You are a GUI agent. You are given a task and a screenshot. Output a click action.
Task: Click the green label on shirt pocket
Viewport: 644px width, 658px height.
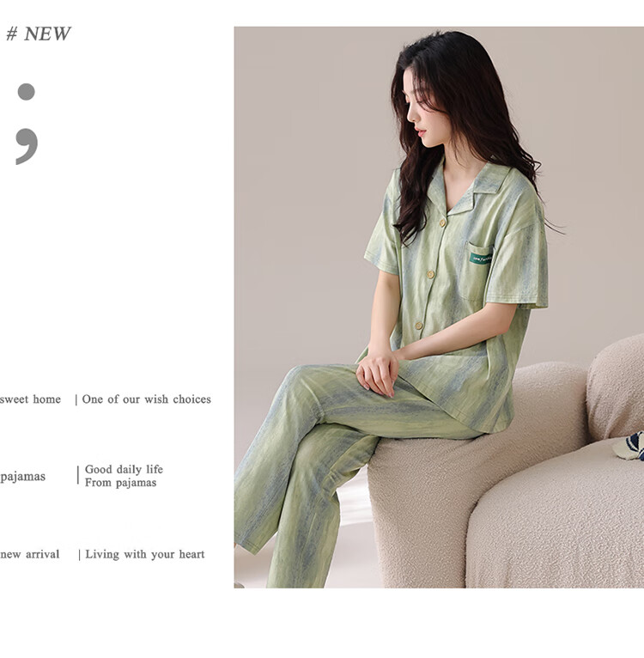pos(481,259)
